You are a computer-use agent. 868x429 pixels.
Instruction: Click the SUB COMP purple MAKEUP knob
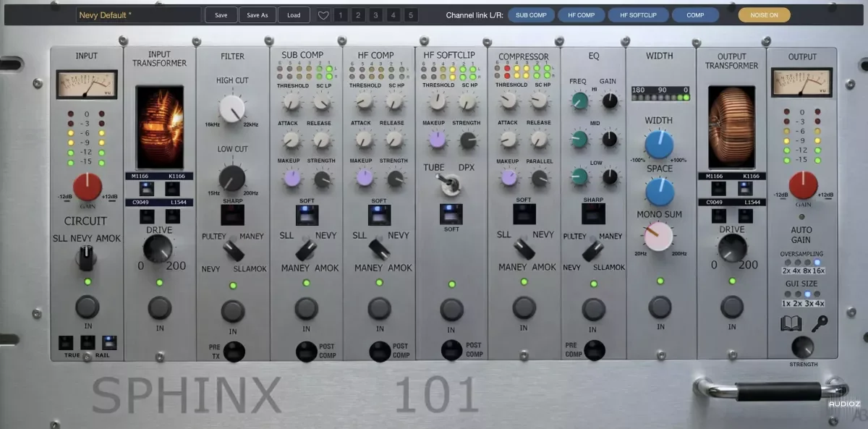point(292,177)
